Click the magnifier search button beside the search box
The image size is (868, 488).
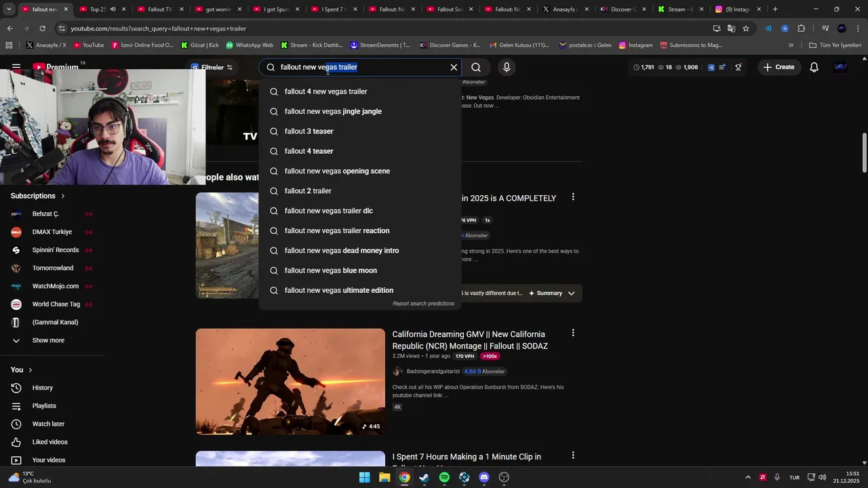point(476,67)
